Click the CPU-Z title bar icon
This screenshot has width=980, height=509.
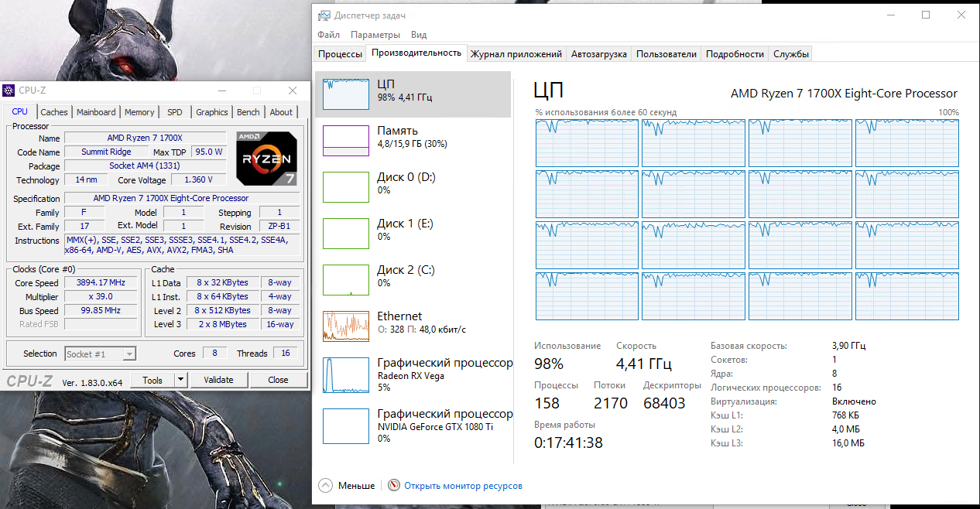[9, 91]
